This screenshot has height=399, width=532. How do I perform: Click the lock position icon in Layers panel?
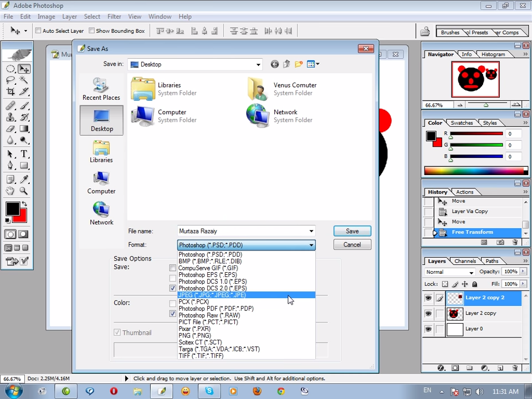465,284
